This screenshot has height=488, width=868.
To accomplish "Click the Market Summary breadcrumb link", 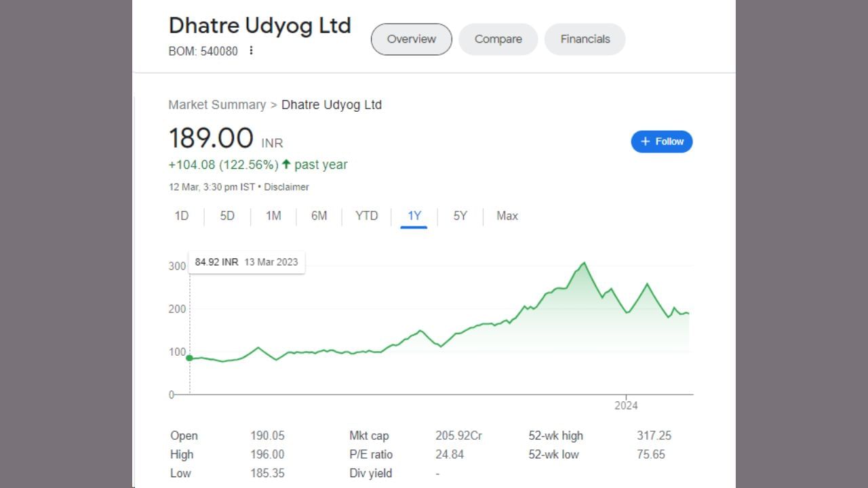I will tap(217, 105).
